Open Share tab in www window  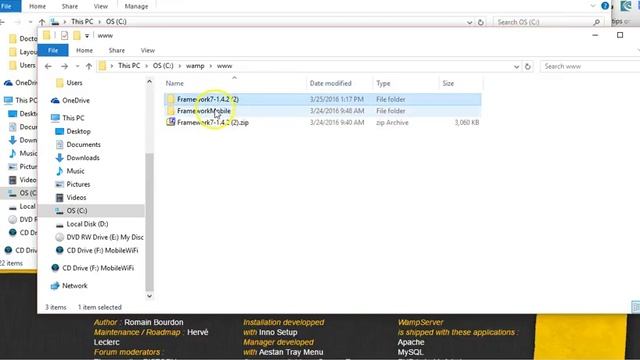tap(117, 50)
